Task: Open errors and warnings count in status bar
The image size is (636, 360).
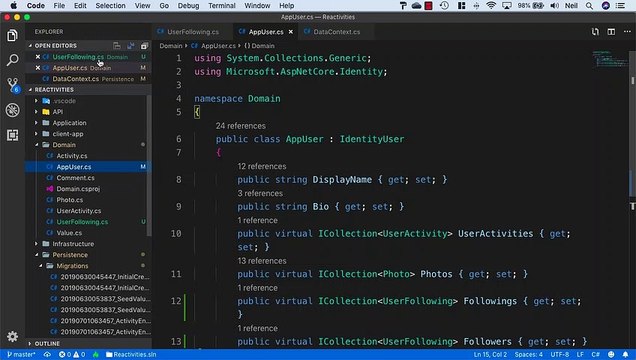Action: [x=72, y=354]
